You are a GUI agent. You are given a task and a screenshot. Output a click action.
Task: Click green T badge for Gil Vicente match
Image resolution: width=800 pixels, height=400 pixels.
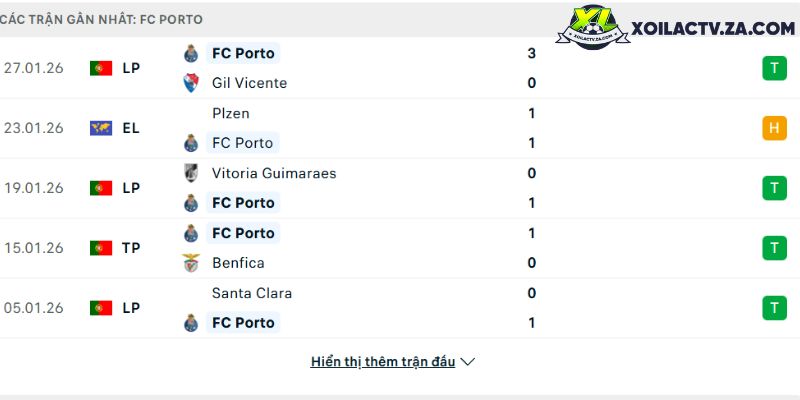(773, 68)
